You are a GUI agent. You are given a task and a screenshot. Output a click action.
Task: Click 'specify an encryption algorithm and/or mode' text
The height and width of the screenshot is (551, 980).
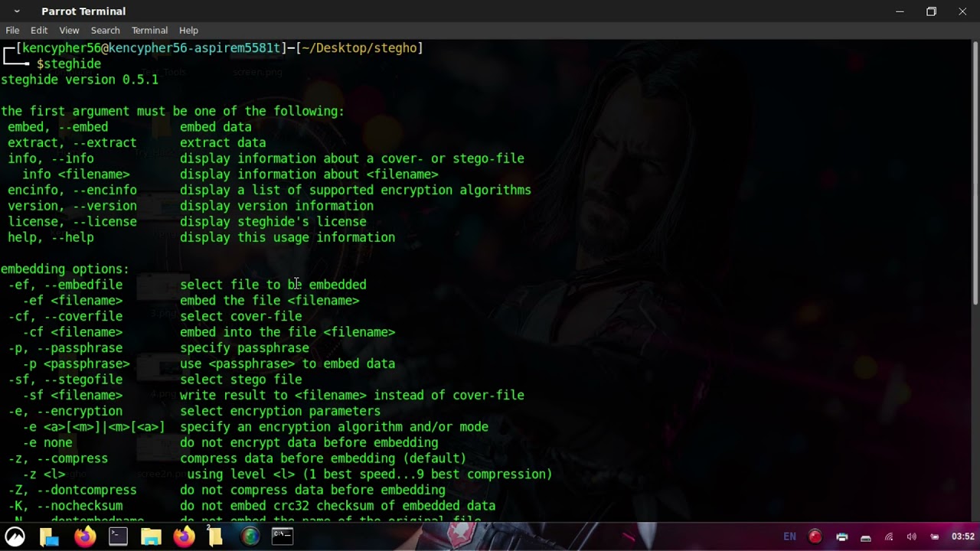334,427
